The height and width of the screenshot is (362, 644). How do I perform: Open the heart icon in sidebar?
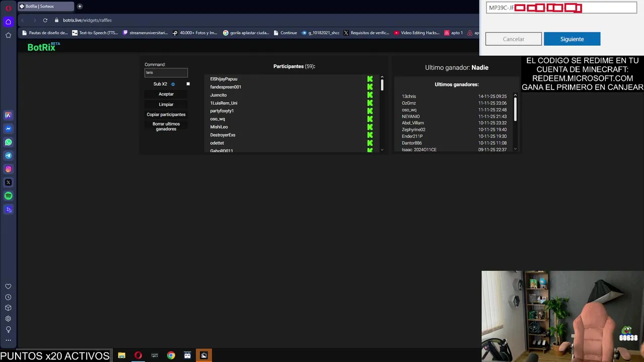[x=8, y=287]
